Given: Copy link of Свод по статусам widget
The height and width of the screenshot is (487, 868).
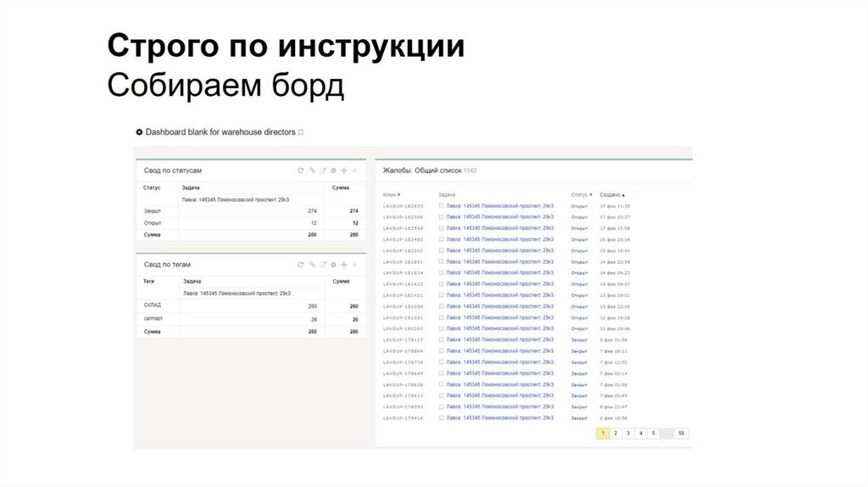Looking at the screenshot, I should (312, 171).
